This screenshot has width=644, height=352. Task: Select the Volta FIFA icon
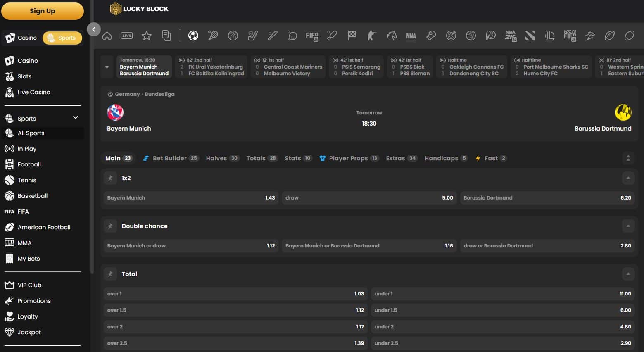pyautogui.click(x=570, y=36)
